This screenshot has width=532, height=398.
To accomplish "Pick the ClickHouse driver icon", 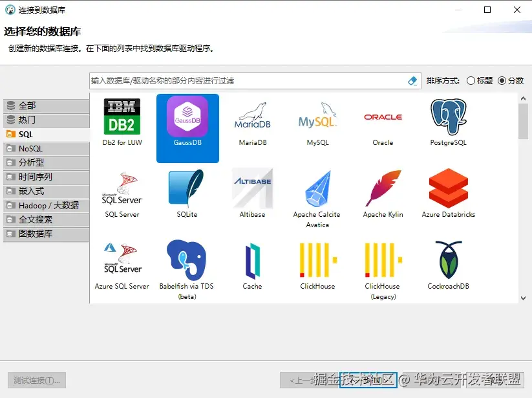I will [318, 260].
